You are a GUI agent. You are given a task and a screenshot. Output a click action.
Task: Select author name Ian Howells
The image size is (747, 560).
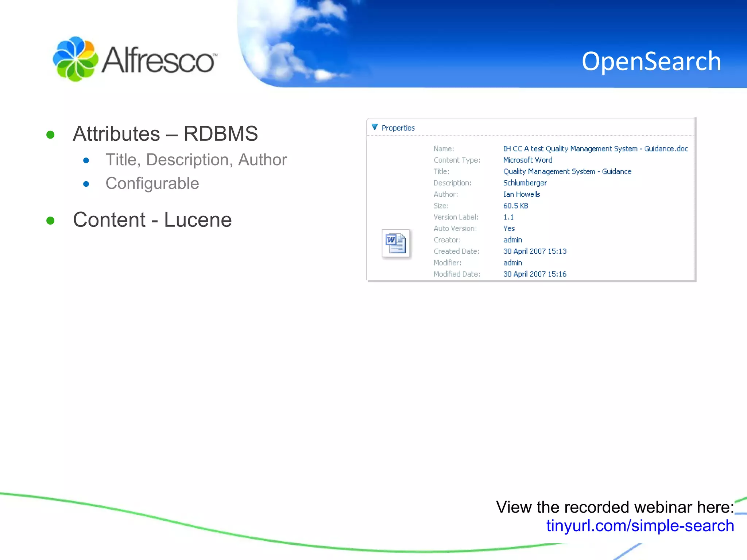coord(522,194)
